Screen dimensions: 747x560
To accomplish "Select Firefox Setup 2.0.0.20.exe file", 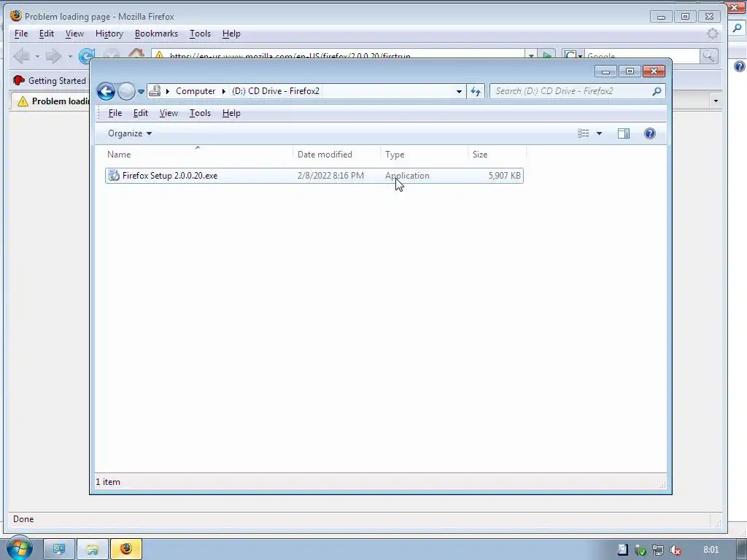I will 314,175.
